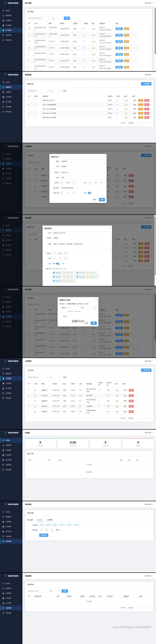Click 选择图片 in 编辑套餐 dialog
Viewport: 156px width, 644px height.
56,238
